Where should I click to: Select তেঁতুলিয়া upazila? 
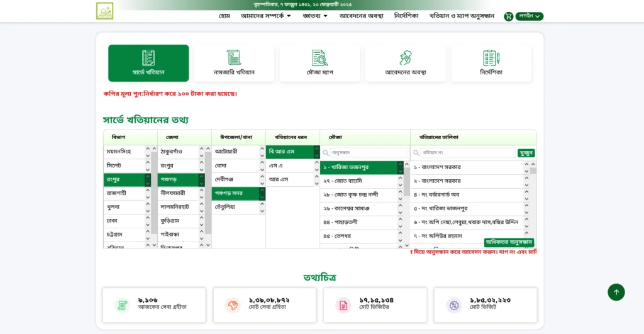[x=238, y=207]
